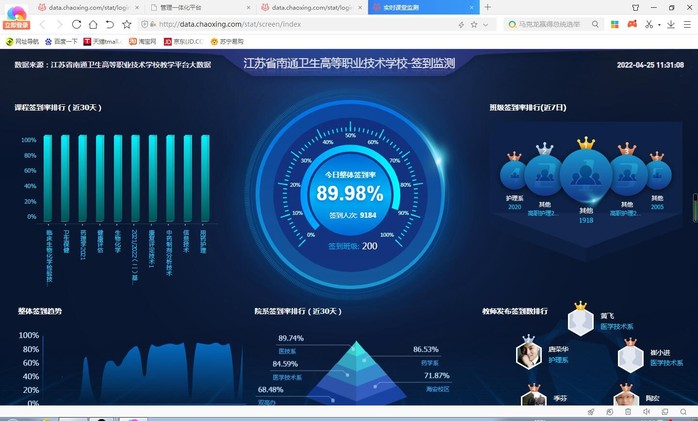Click the class bubble labeled 2020

515,175
